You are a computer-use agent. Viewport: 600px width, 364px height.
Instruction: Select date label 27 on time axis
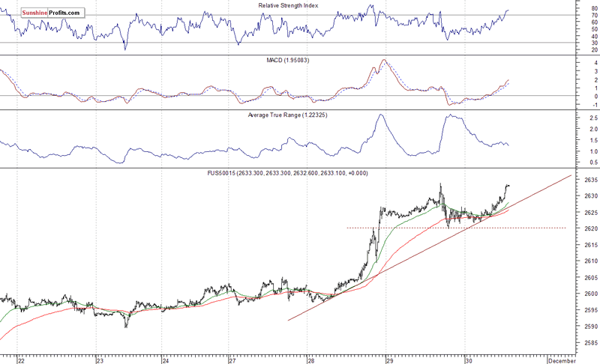[x=232, y=360]
